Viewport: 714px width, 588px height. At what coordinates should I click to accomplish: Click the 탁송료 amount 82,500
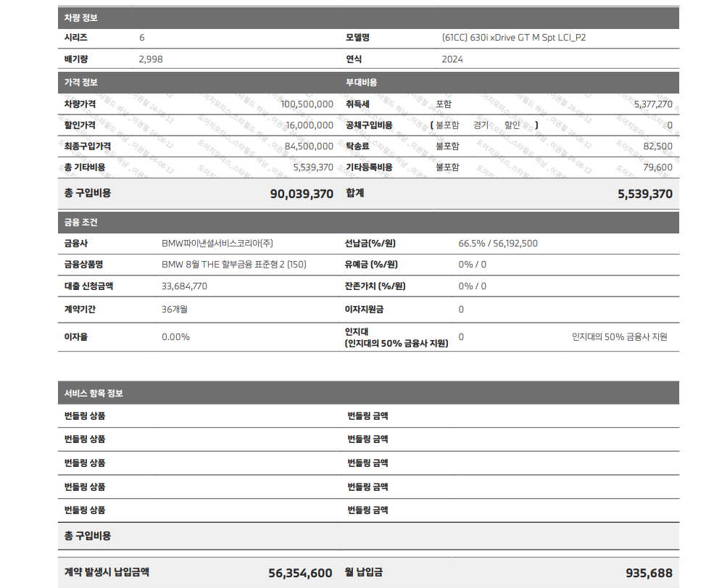pyautogui.click(x=657, y=146)
